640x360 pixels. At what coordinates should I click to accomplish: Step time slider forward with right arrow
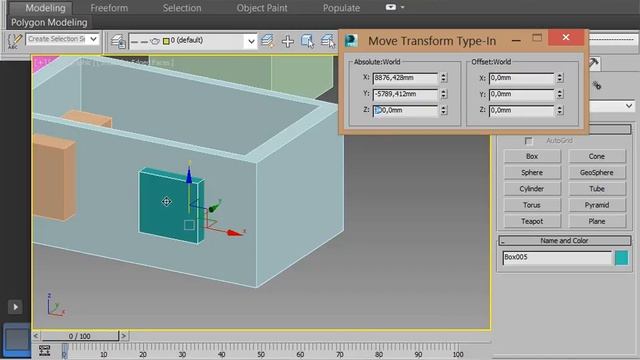[x=124, y=336]
